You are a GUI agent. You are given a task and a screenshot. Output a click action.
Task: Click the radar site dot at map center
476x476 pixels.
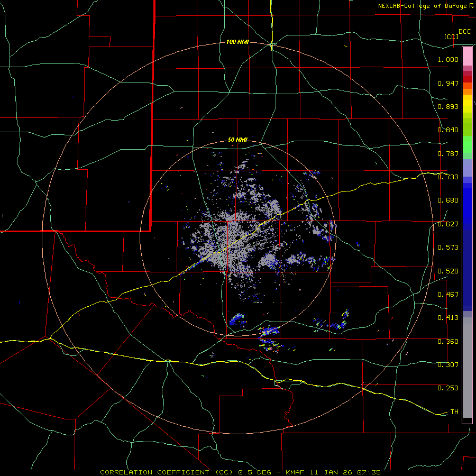[237, 237]
